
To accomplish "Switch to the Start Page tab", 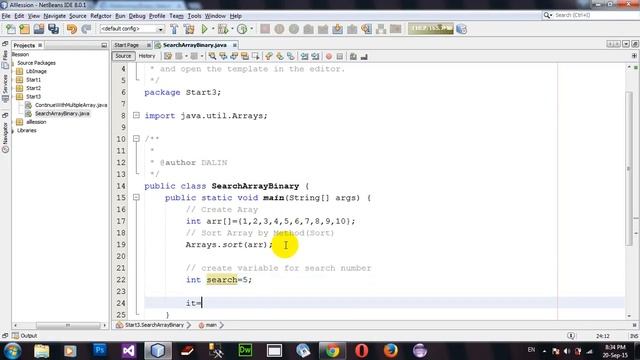I will 127,45.
